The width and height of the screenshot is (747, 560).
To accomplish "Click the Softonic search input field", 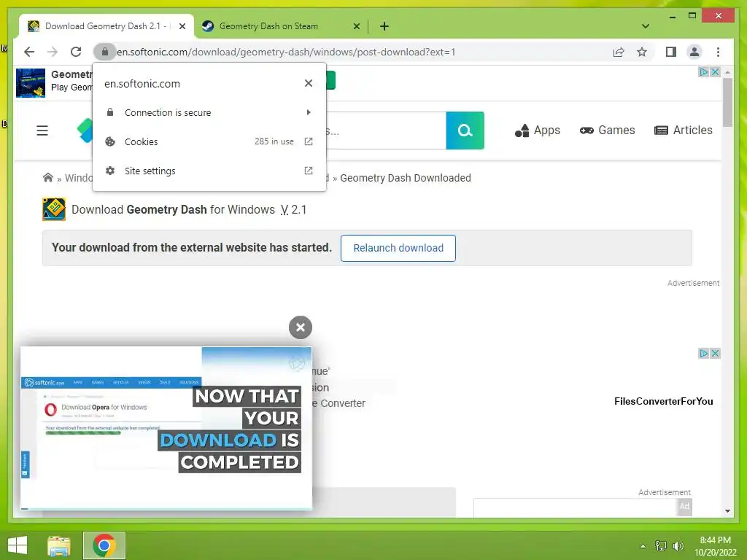I will (x=386, y=131).
